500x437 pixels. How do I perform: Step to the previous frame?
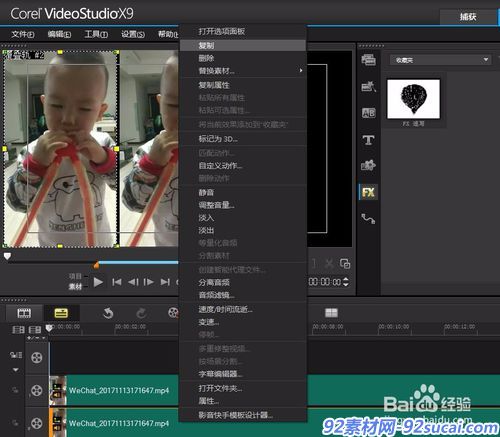(133, 282)
